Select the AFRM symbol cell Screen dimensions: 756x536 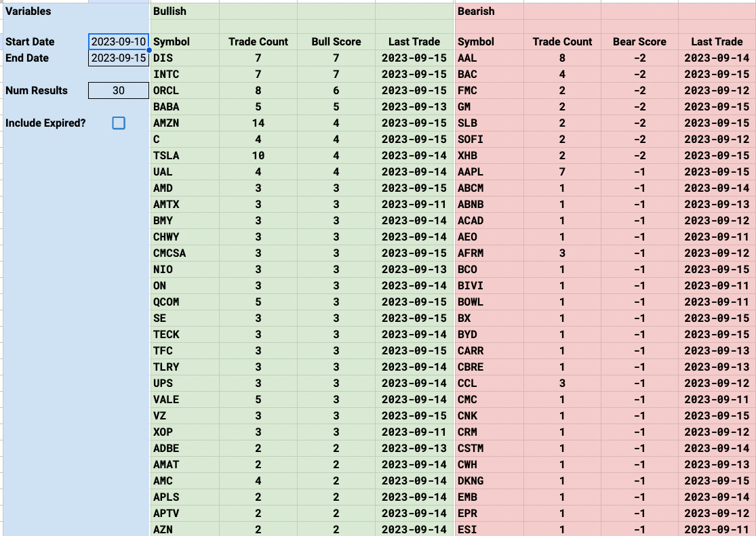coord(489,253)
